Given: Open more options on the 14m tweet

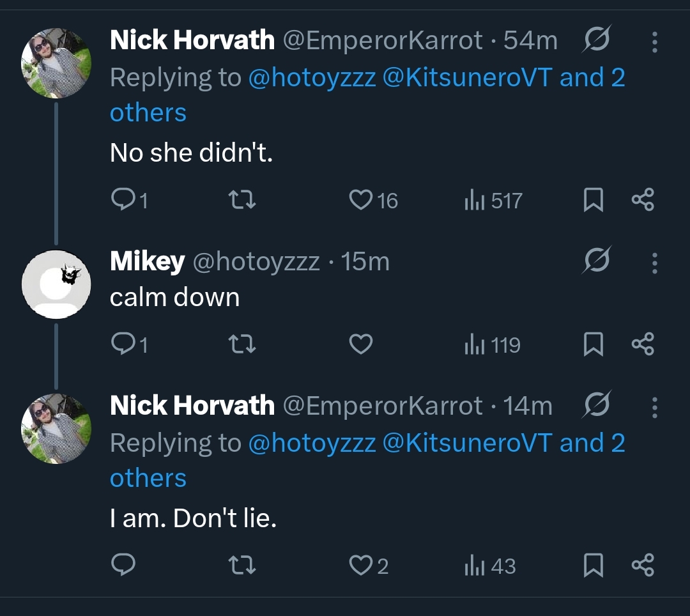Looking at the screenshot, I should (x=654, y=407).
